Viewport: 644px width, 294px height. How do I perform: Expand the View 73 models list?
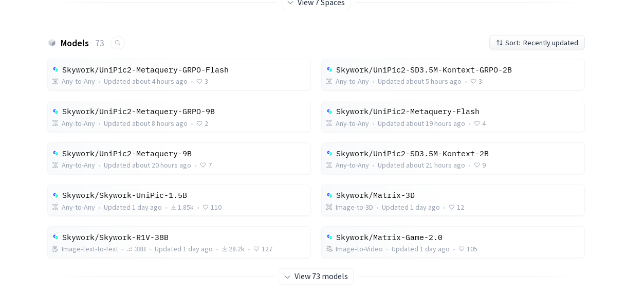[x=316, y=277]
